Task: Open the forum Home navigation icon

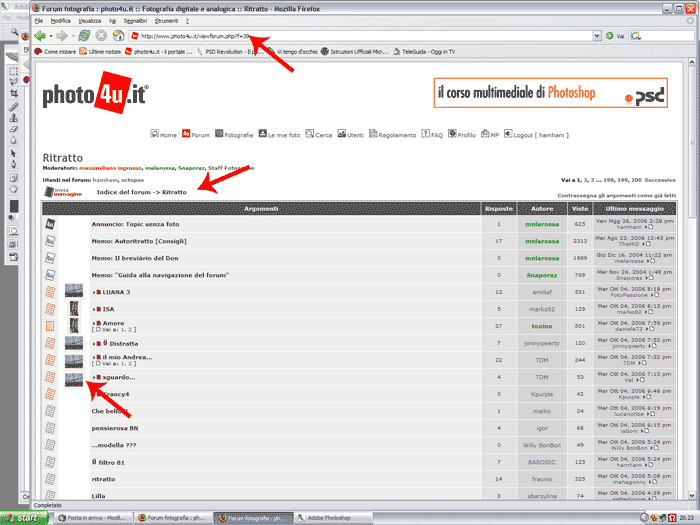Action: point(155,134)
